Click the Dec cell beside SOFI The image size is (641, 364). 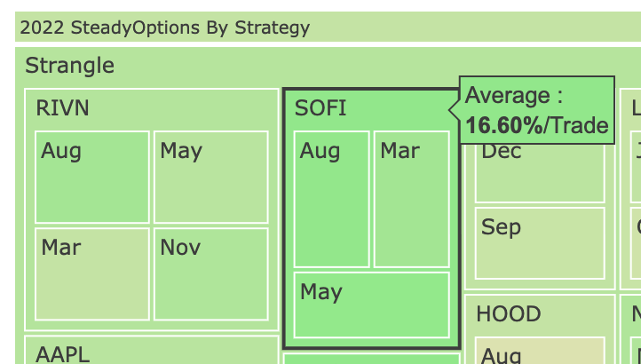coord(540,172)
